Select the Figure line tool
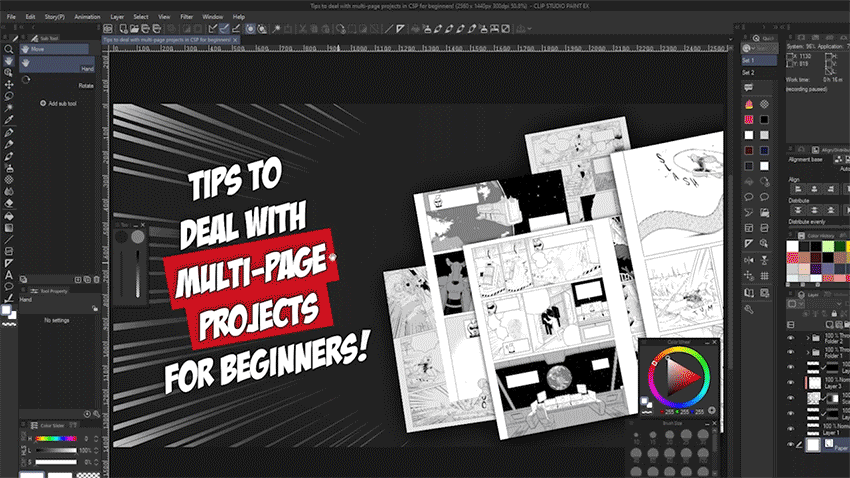 pyautogui.click(x=9, y=240)
